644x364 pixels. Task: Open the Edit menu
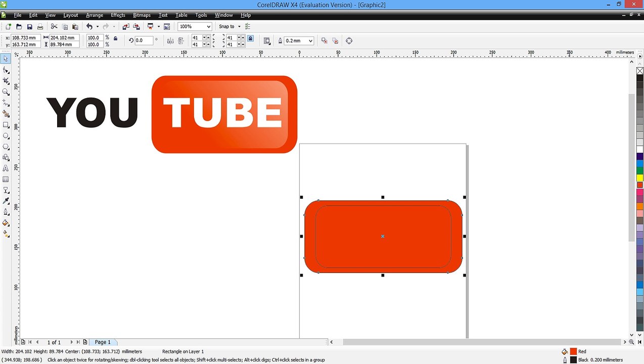[33, 15]
